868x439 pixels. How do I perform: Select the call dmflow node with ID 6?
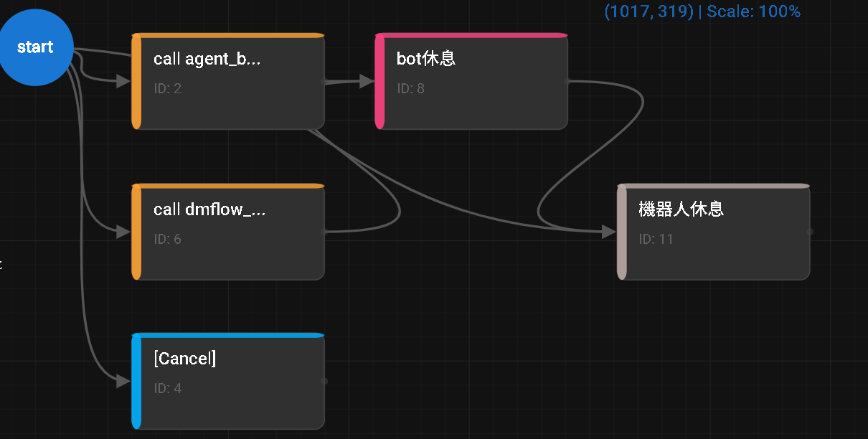click(x=228, y=231)
